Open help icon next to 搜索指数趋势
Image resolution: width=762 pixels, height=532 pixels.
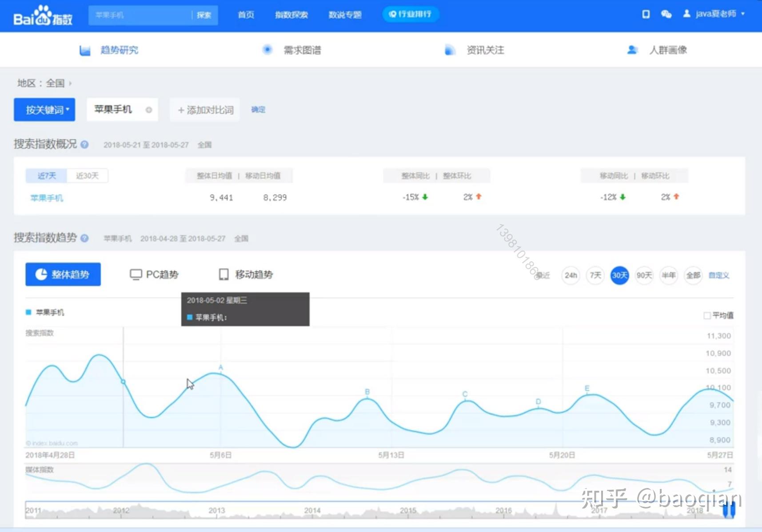(84, 238)
